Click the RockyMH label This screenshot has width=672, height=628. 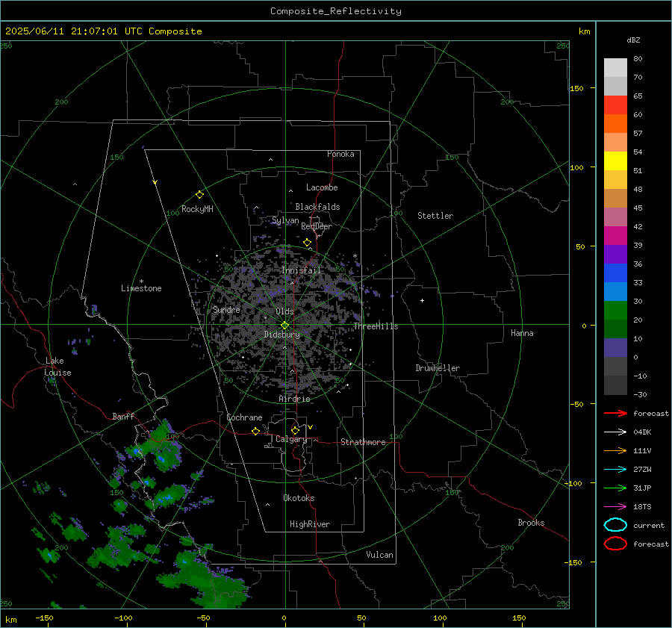click(197, 209)
